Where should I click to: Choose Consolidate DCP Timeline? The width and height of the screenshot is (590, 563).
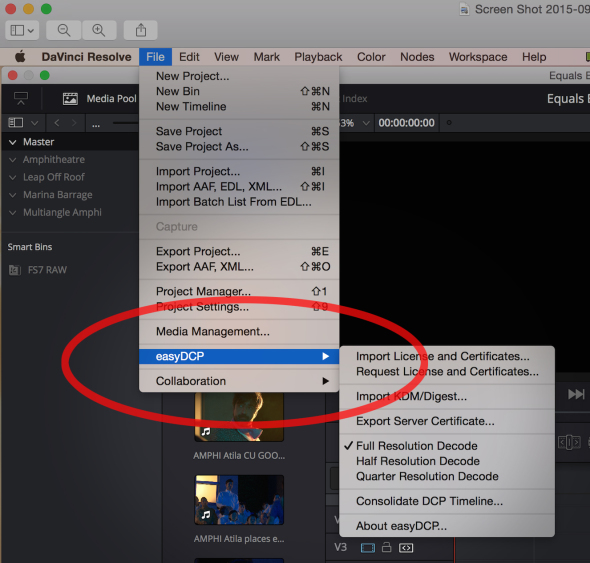447,501
